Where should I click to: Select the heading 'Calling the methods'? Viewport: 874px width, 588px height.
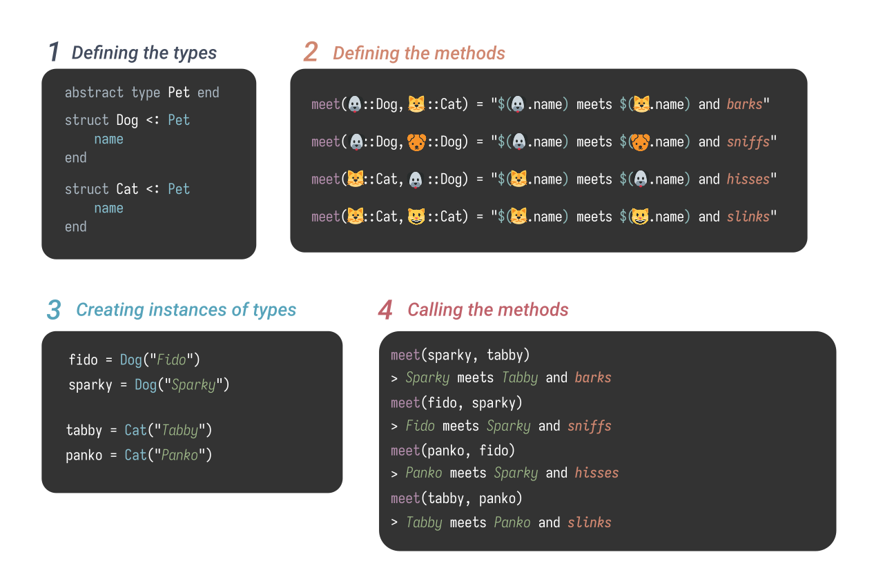pyautogui.click(x=487, y=310)
